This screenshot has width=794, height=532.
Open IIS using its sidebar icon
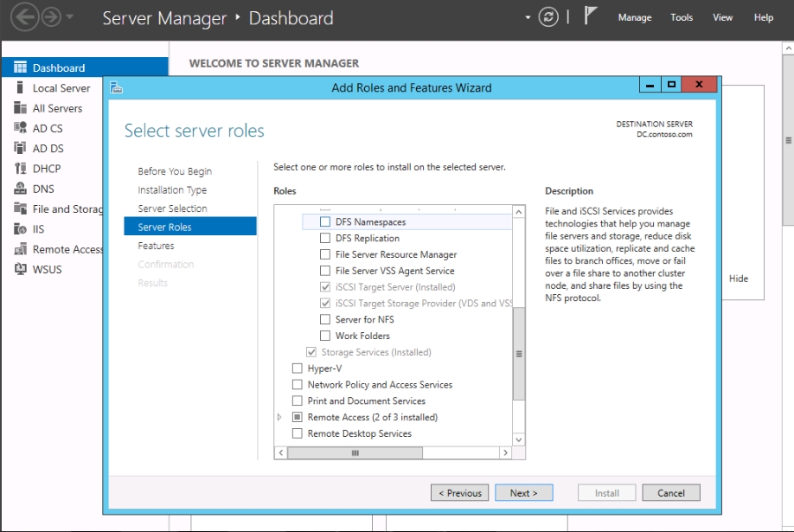coord(21,229)
